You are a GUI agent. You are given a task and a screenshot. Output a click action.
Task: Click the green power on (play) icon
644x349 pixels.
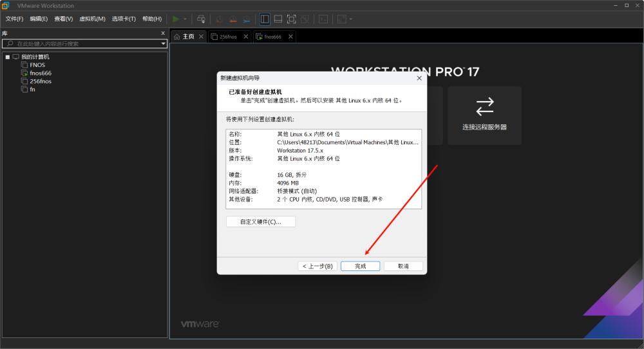(176, 19)
